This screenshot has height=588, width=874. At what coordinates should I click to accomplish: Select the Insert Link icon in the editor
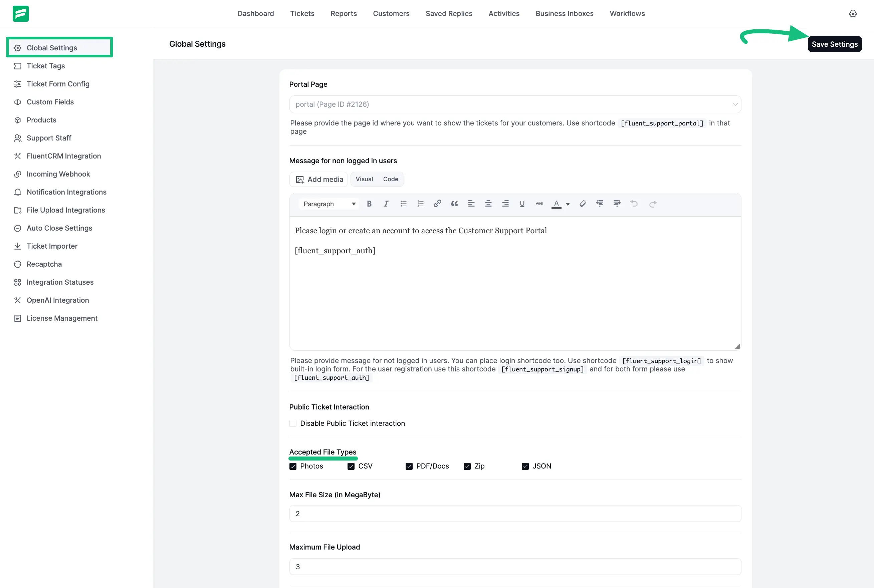click(x=437, y=204)
